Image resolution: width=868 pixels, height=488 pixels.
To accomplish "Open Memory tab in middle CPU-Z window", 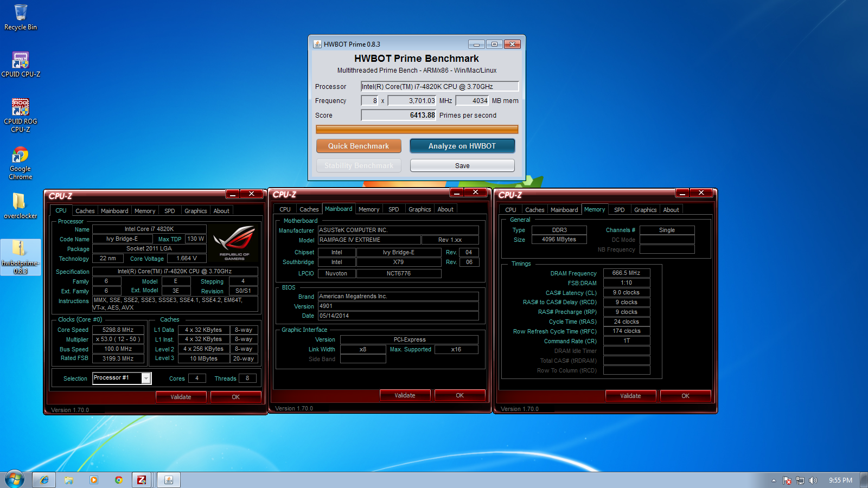I will click(369, 209).
